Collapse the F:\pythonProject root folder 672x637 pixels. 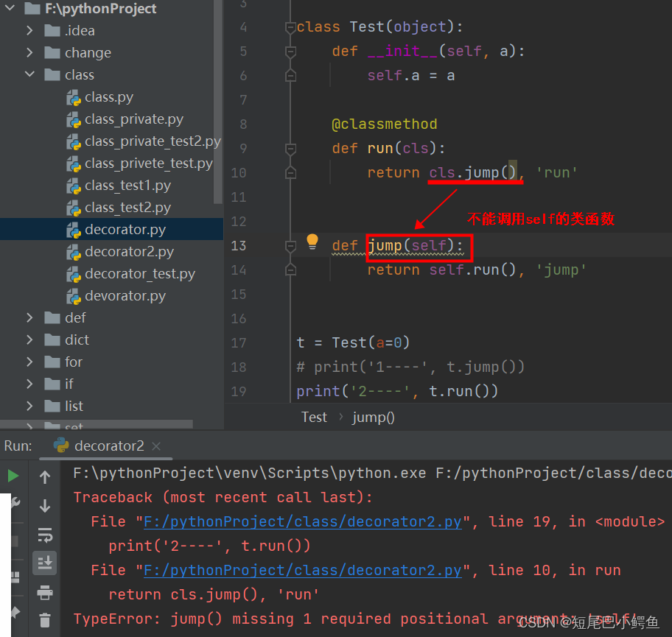[10, 7]
